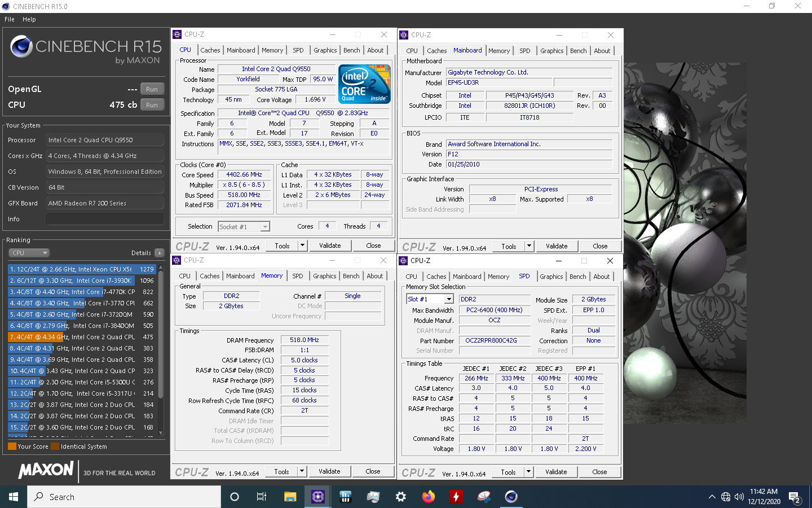Open Task View in taskbar
Image resolution: width=812 pixels, height=508 pixels.
click(262, 497)
